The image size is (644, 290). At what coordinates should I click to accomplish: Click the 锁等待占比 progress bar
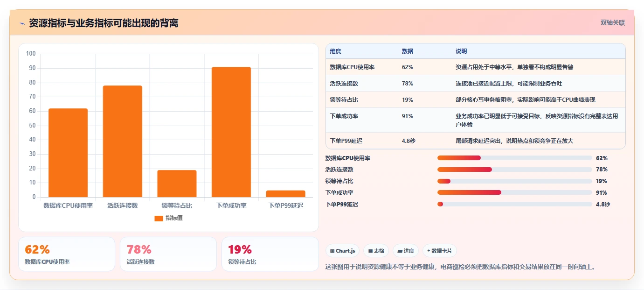[514, 181]
